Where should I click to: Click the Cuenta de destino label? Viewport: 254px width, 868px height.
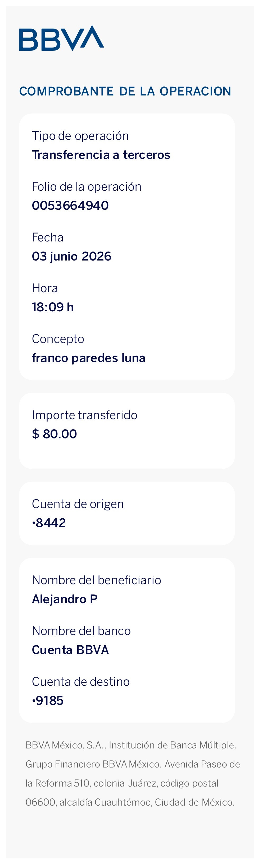pyautogui.click(x=81, y=682)
